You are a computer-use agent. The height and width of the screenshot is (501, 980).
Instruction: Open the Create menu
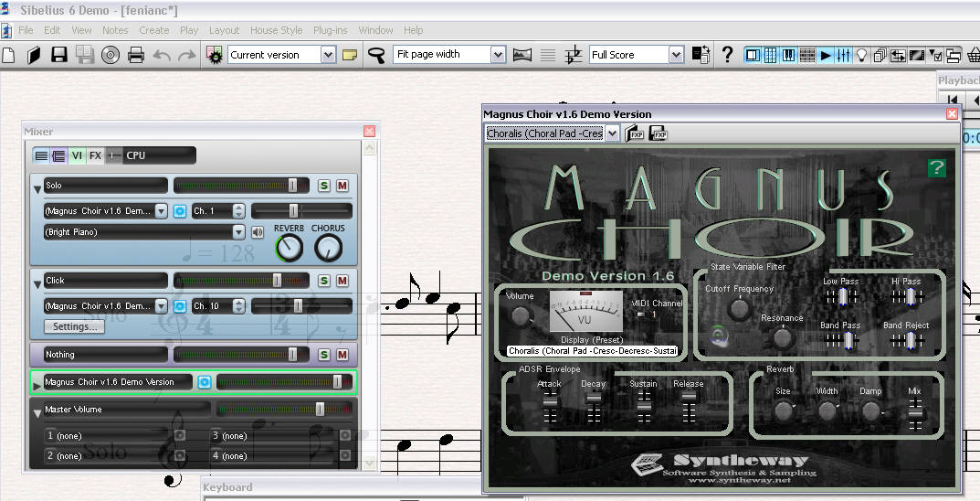pos(153,30)
